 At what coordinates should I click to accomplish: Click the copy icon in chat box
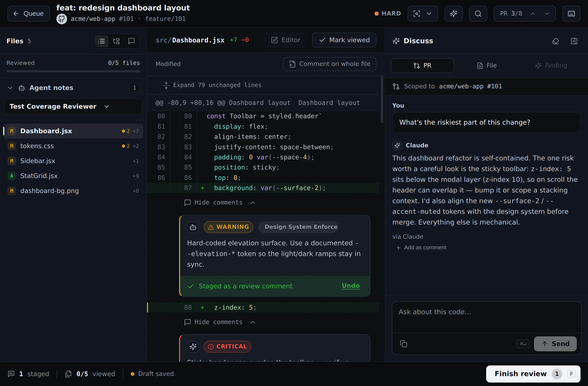[x=404, y=344]
